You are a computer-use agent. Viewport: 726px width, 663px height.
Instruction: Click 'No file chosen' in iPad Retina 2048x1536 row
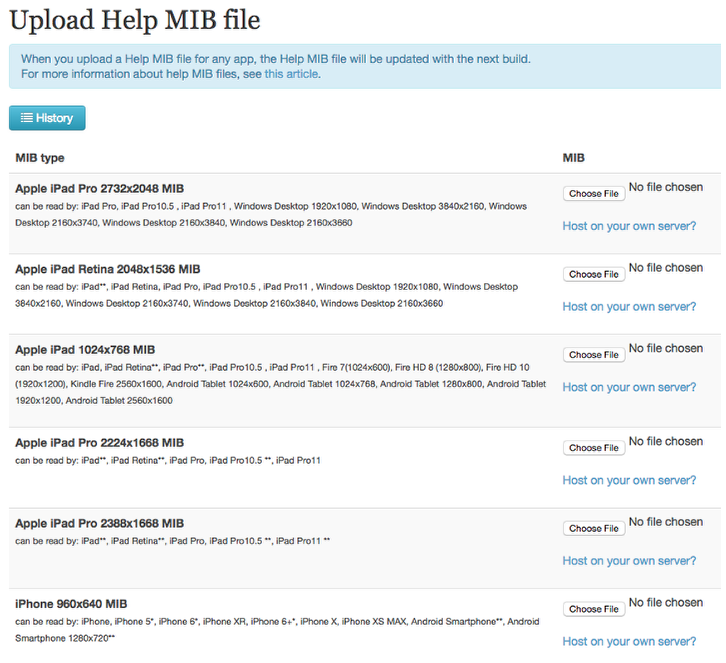(x=666, y=268)
